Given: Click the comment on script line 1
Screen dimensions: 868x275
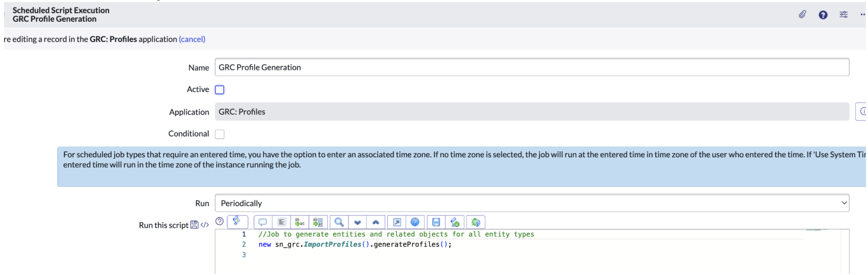Looking at the screenshot, I should pos(396,234).
